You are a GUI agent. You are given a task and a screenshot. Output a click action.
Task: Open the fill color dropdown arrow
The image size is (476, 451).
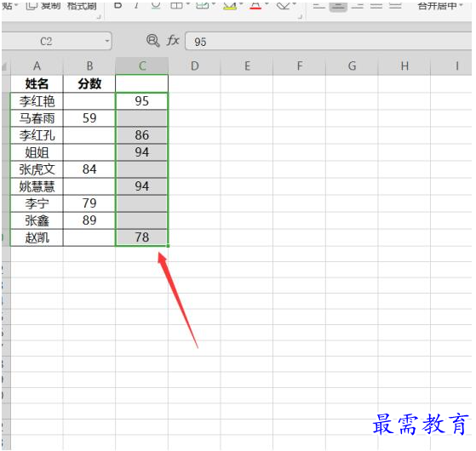pyautogui.click(x=241, y=4)
